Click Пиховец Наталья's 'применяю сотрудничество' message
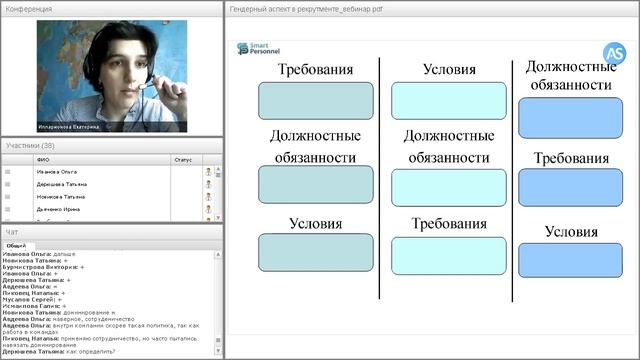Image resolution: width=640 pixels, height=360 pixels. click(x=100, y=342)
